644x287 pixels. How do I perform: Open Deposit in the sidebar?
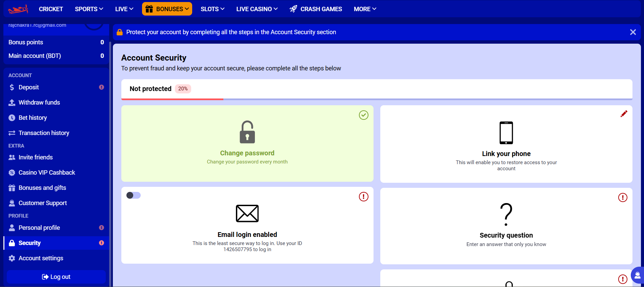click(56, 87)
